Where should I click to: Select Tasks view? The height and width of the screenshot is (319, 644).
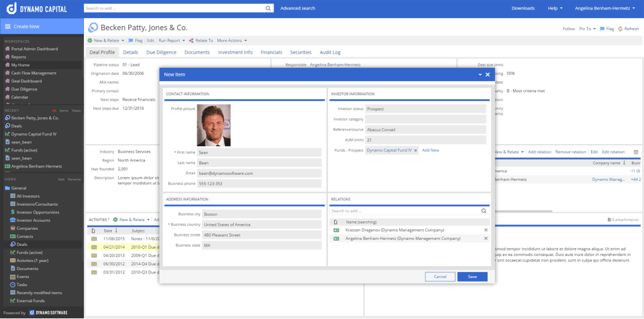[x=21, y=285]
